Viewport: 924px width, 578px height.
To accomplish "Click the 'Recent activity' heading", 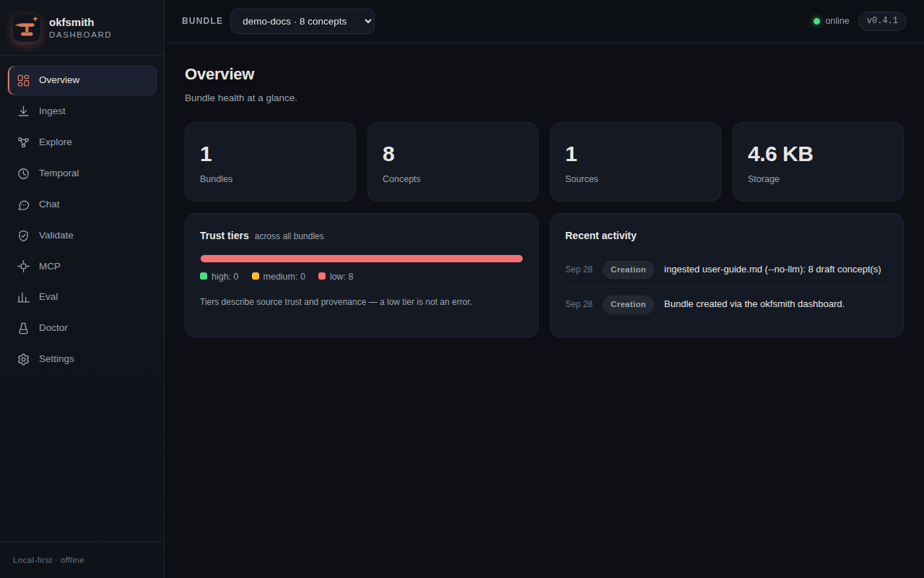I will coord(601,236).
